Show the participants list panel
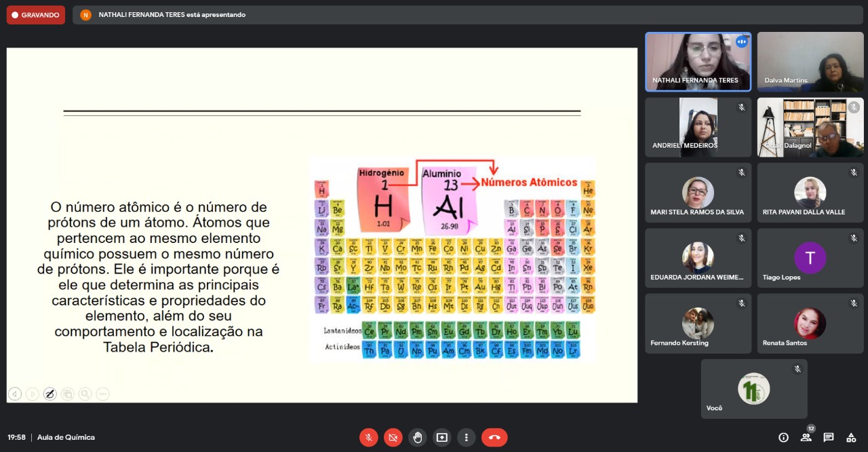868x452 pixels. click(806, 438)
